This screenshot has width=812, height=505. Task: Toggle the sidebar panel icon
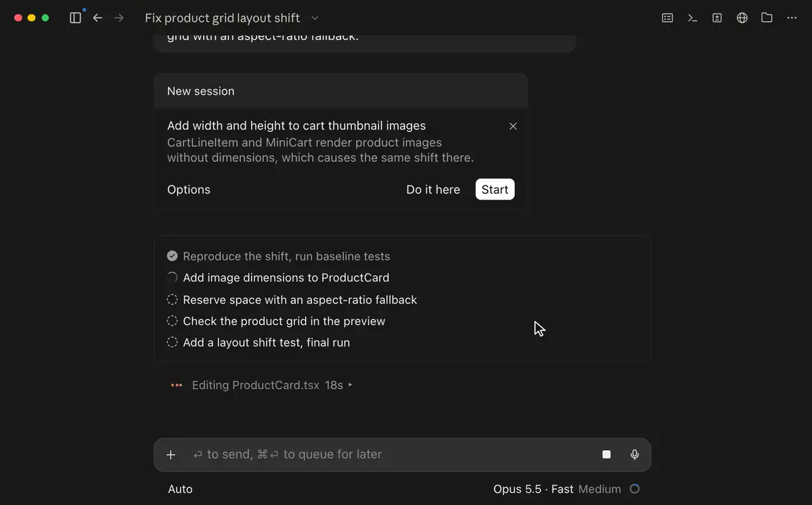click(75, 18)
